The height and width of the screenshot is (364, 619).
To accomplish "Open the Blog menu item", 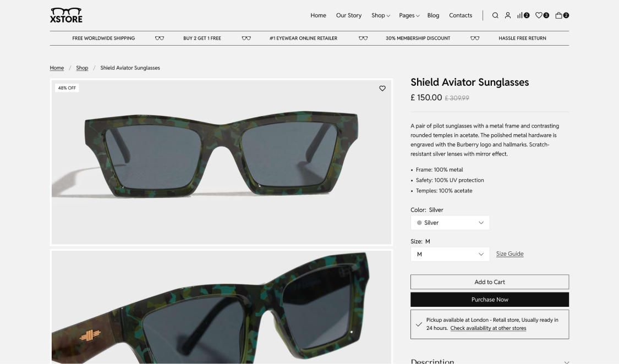I will click(x=433, y=15).
